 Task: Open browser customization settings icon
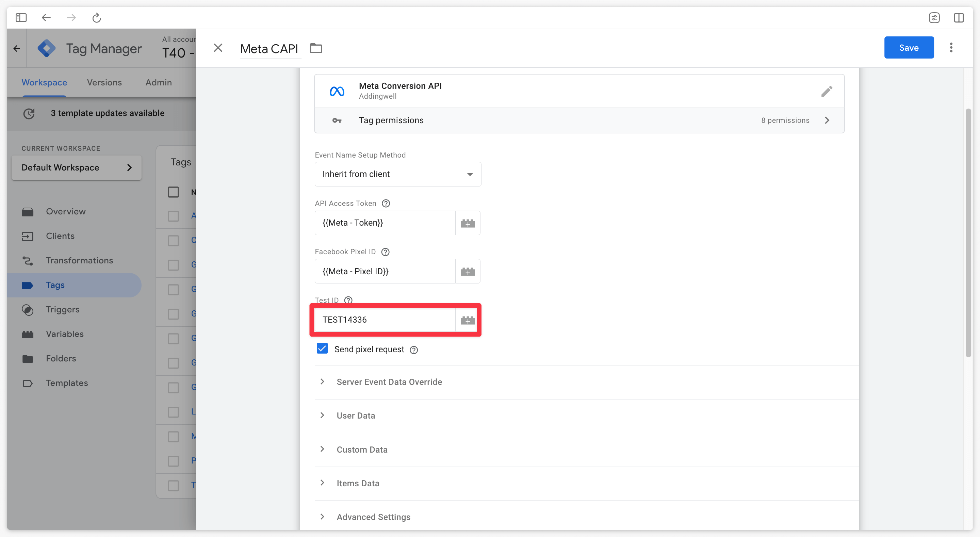click(934, 17)
